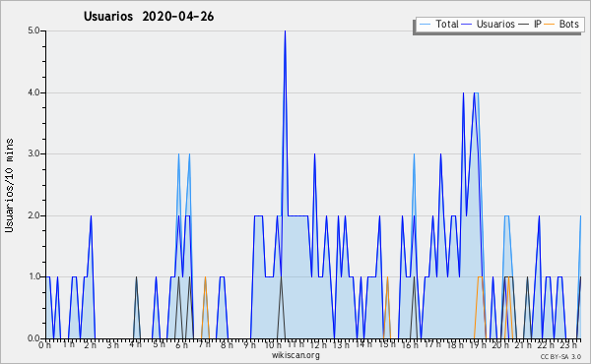Click the black IP peak near 4 h
Image resolution: width=591 pixels, height=364 pixels.
pos(137,277)
